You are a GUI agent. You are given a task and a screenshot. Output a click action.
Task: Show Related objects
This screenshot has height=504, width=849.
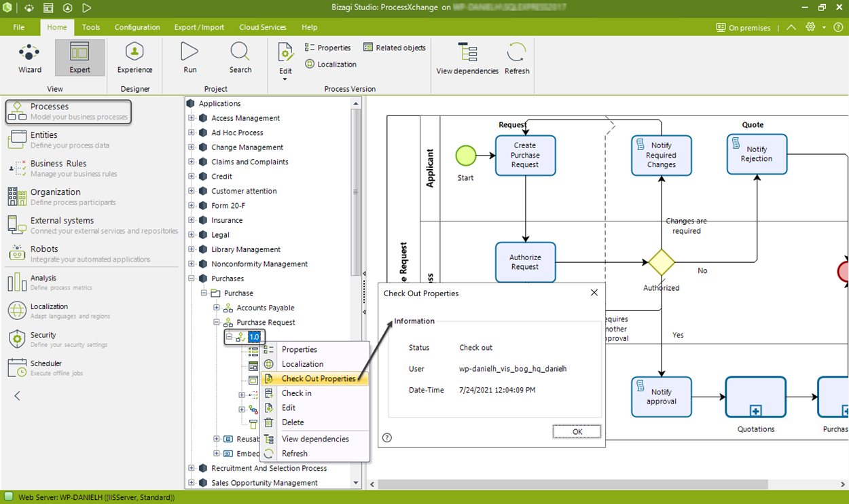(395, 48)
